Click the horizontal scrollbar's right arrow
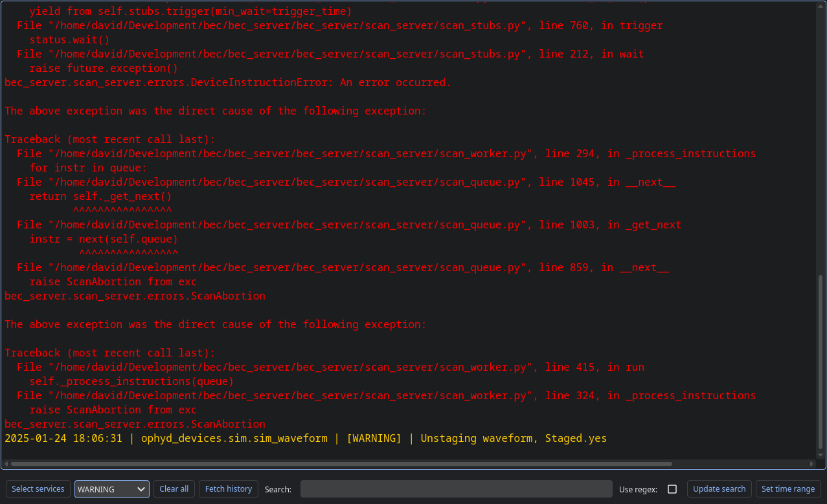The height and width of the screenshot is (504, 827). [x=812, y=464]
